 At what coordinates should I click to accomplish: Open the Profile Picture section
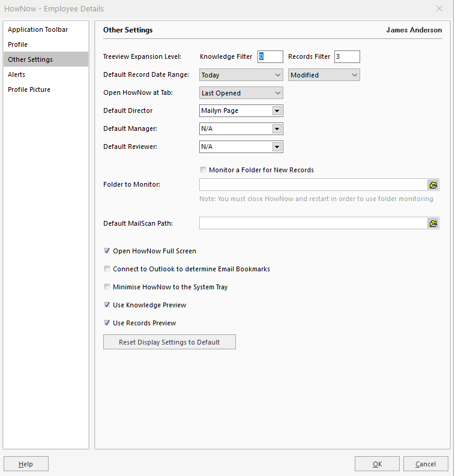coord(46,89)
